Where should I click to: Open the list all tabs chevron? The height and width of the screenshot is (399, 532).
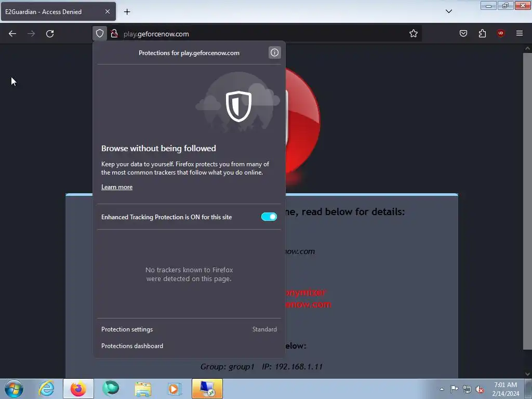point(448,11)
